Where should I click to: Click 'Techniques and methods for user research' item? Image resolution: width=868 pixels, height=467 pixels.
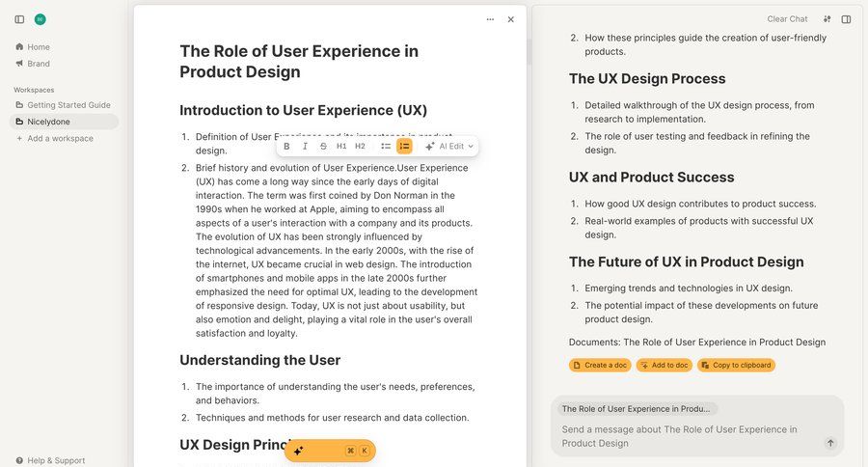click(332, 418)
